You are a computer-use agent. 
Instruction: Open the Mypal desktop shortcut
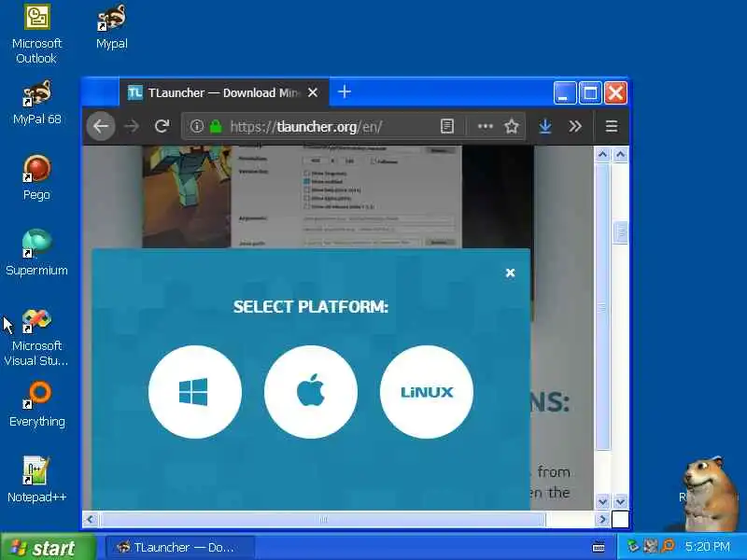(111, 27)
